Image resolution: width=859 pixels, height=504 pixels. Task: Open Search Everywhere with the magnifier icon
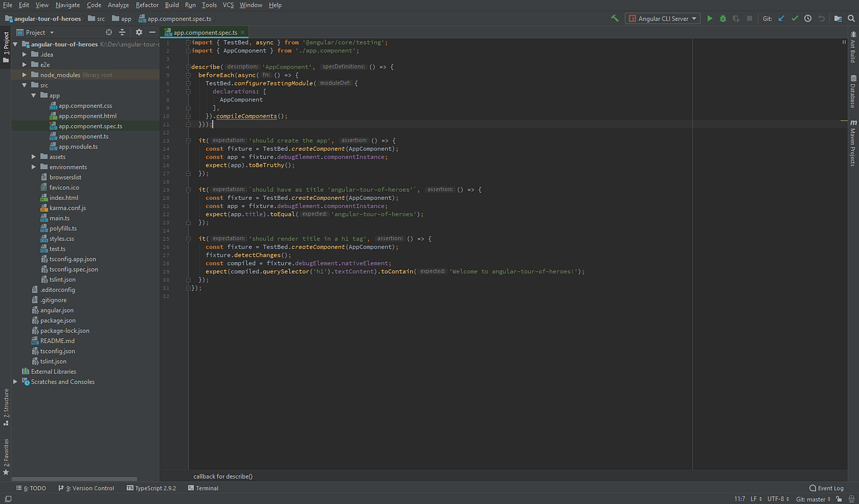point(851,18)
